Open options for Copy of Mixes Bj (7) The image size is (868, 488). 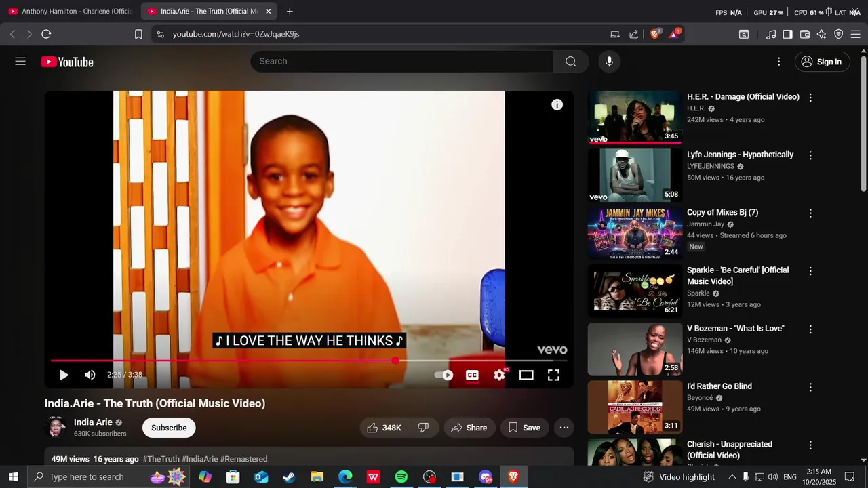810,213
